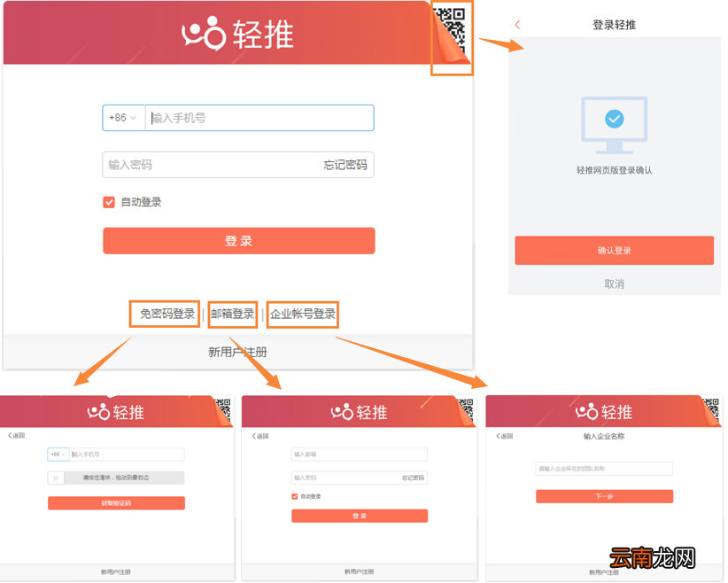Click 返回 in the email login panel
The height and width of the screenshot is (583, 728).
tap(260, 436)
